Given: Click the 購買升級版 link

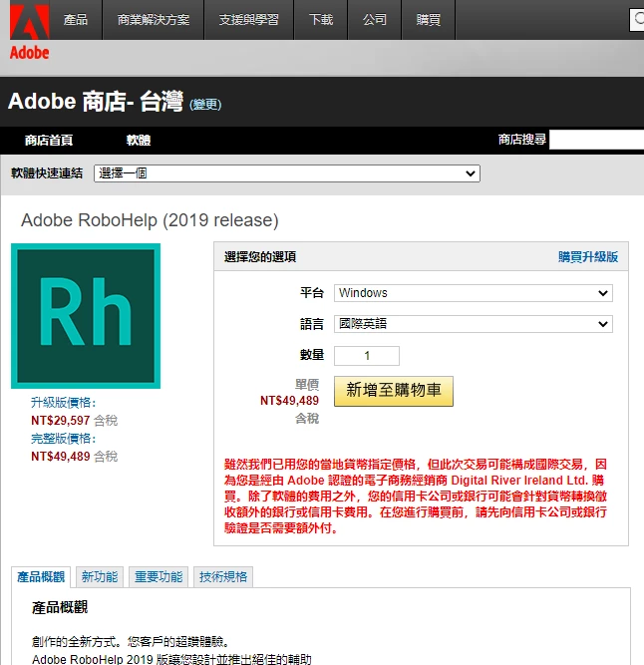Looking at the screenshot, I should (x=588, y=256).
